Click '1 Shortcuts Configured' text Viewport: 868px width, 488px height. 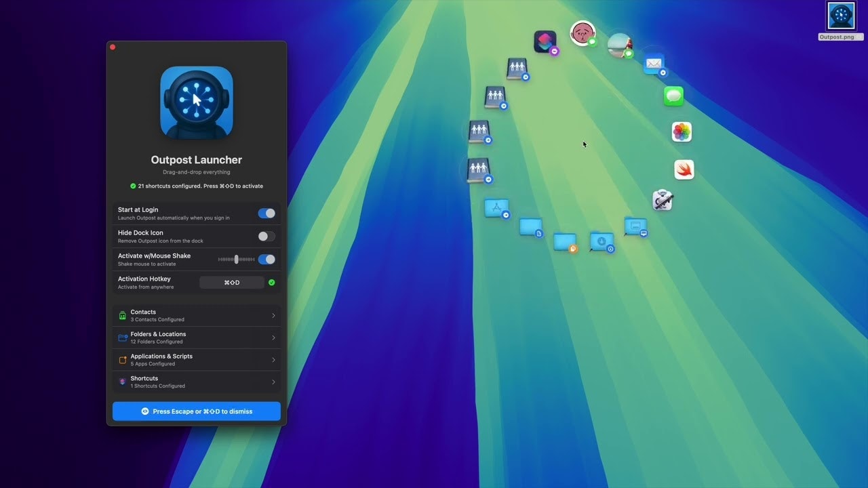pyautogui.click(x=158, y=386)
